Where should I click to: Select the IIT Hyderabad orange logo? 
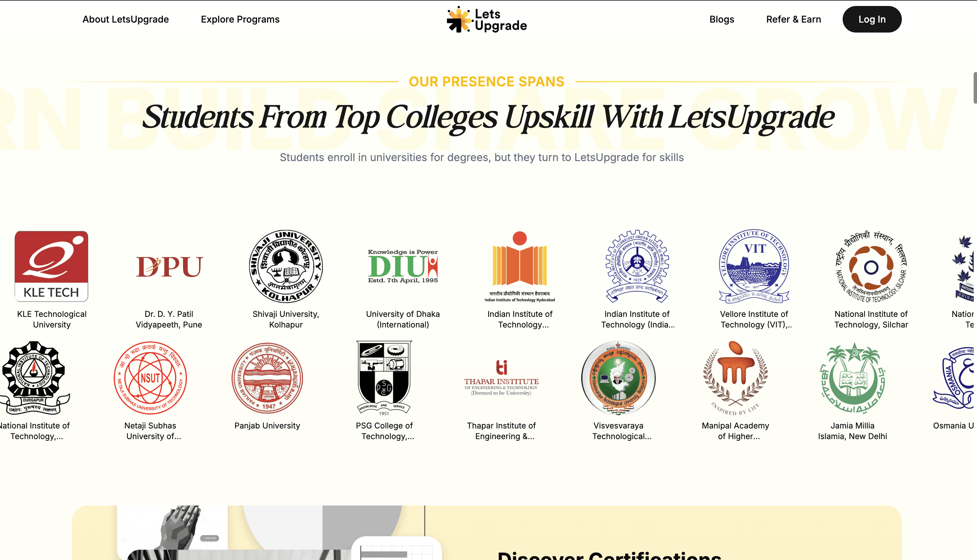pos(520,266)
